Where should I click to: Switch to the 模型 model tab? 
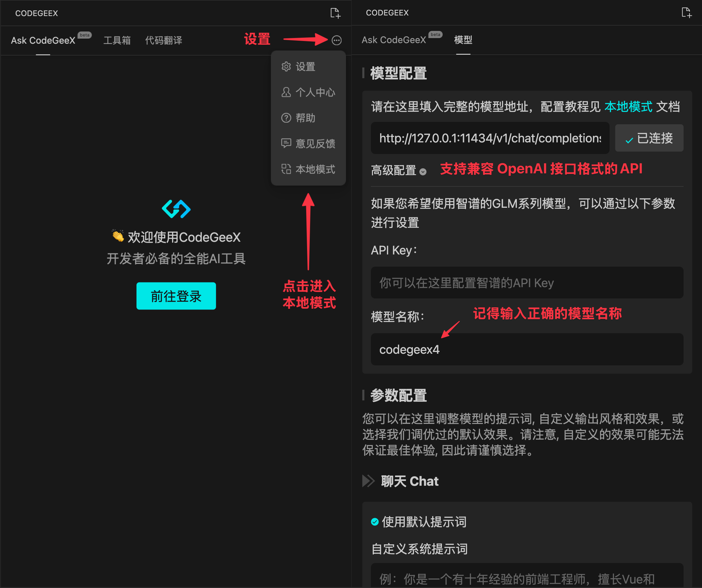463,40
